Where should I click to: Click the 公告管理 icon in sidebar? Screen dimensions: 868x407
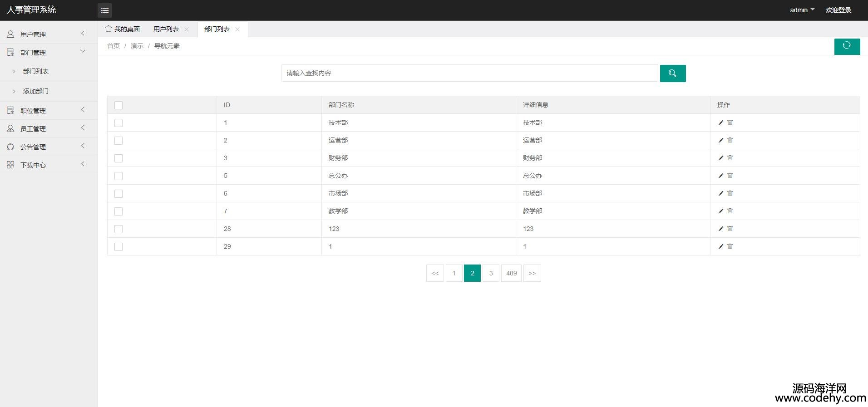(10, 147)
